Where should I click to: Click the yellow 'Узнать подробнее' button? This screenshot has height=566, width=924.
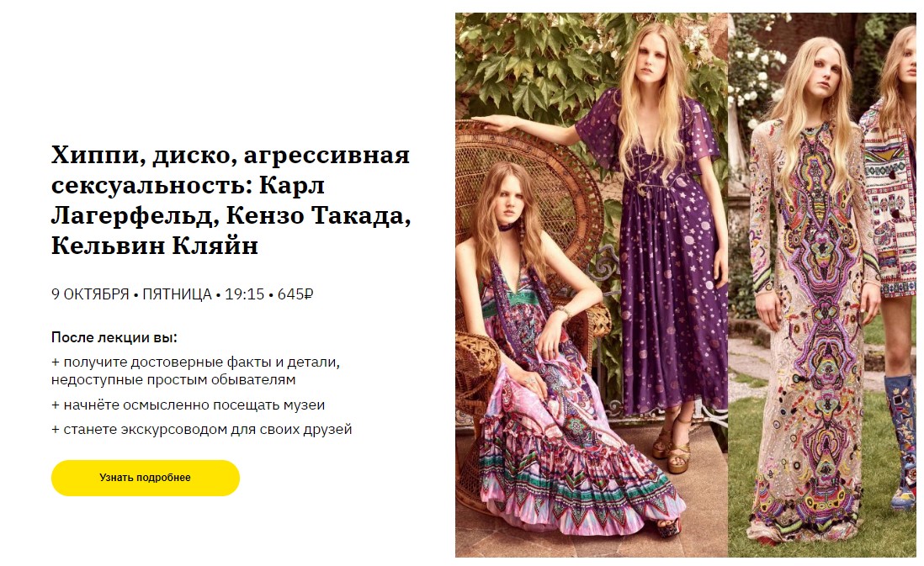[145, 478]
